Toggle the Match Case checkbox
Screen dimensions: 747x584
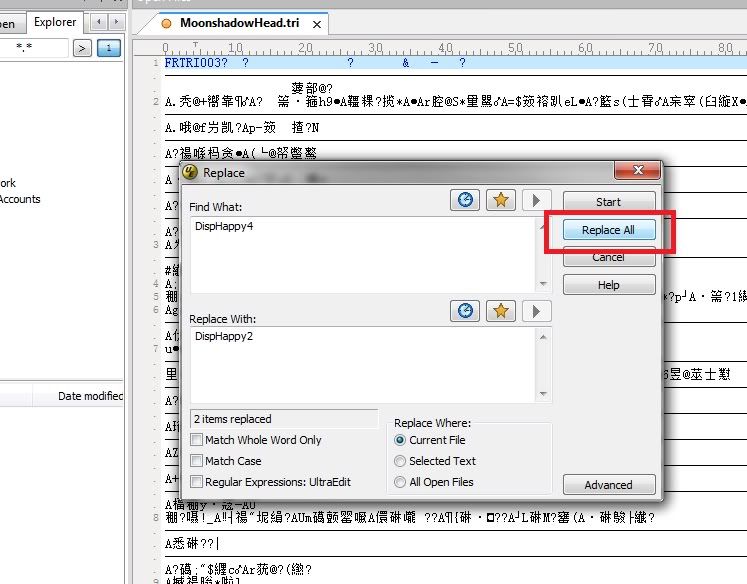point(197,461)
